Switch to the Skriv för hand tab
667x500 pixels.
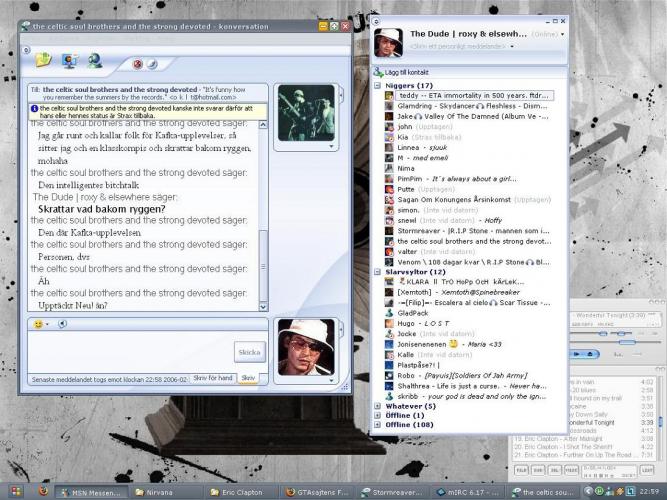[x=213, y=377]
